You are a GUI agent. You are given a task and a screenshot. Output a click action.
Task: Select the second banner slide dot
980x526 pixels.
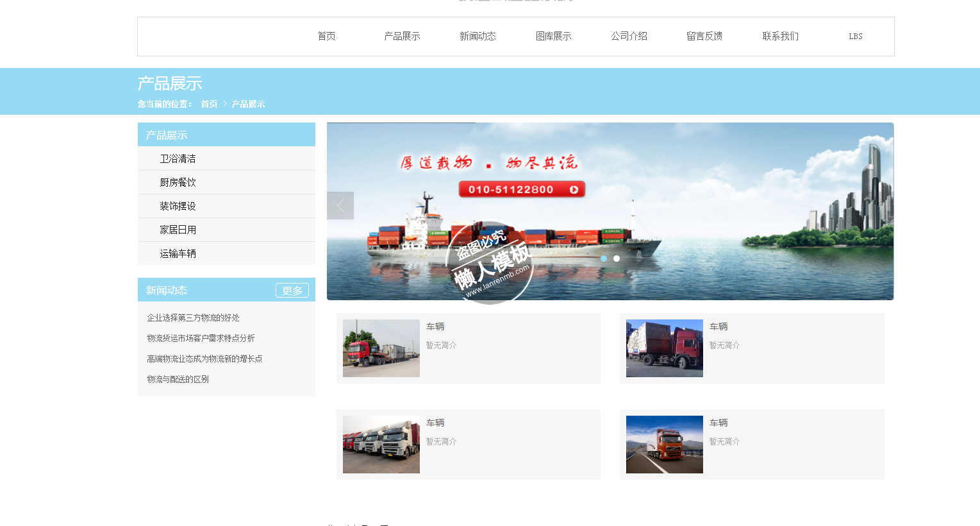point(617,259)
